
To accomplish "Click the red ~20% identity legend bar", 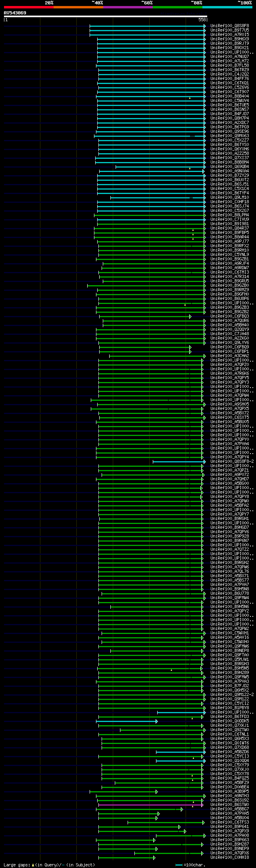I will [29, 7].
